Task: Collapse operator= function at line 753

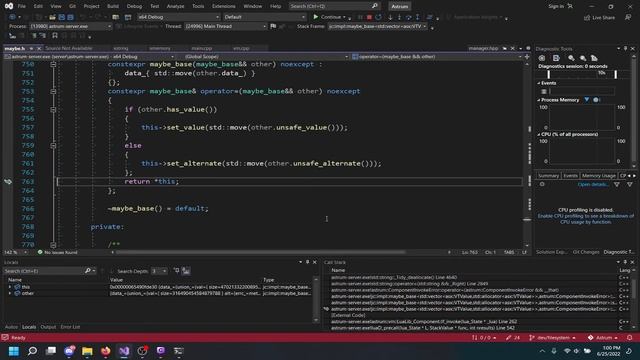Action: (x=53, y=91)
